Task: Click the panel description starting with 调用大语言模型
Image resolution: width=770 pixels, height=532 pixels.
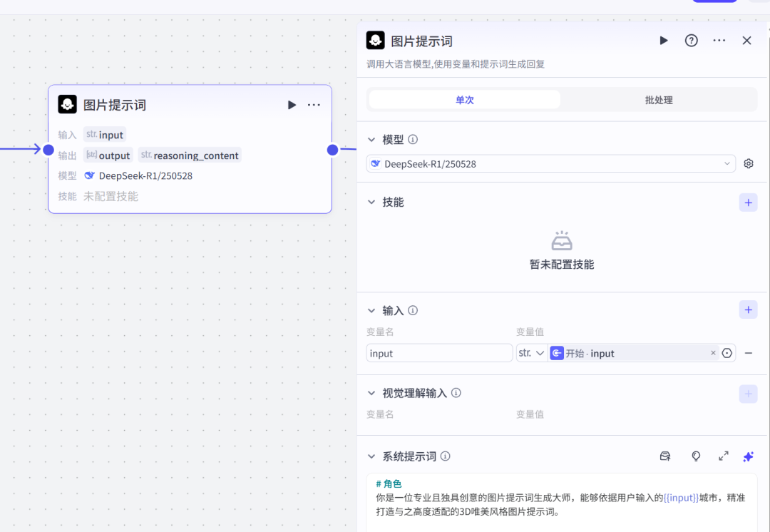Action: coord(455,64)
